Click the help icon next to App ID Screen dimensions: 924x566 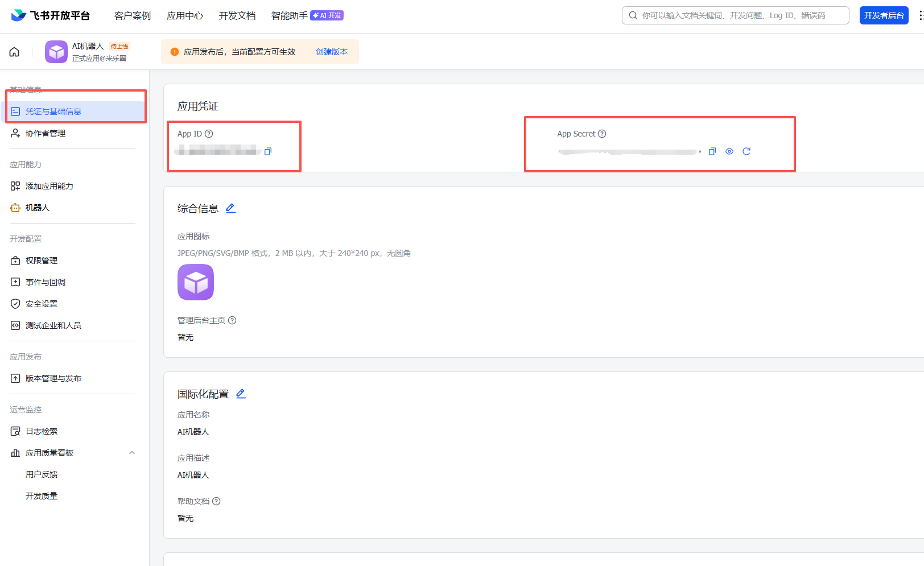pos(209,134)
